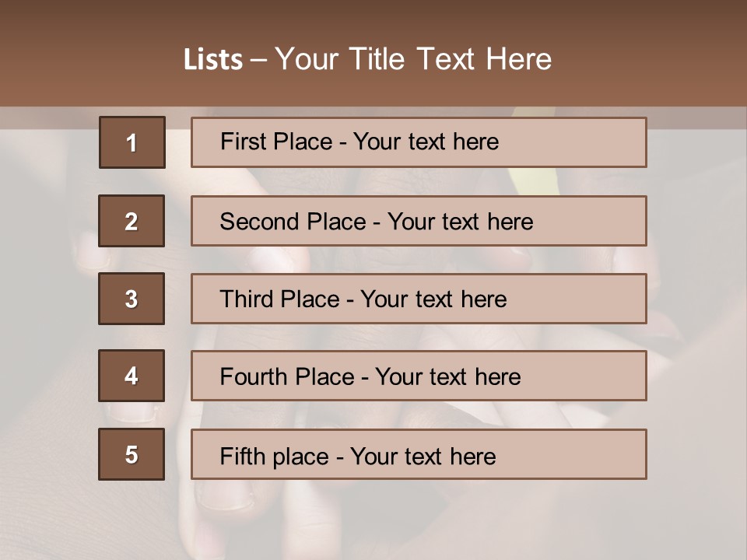Screen dimensions: 747x560
Task: Click the slide title text
Action: [x=367, y=59]
